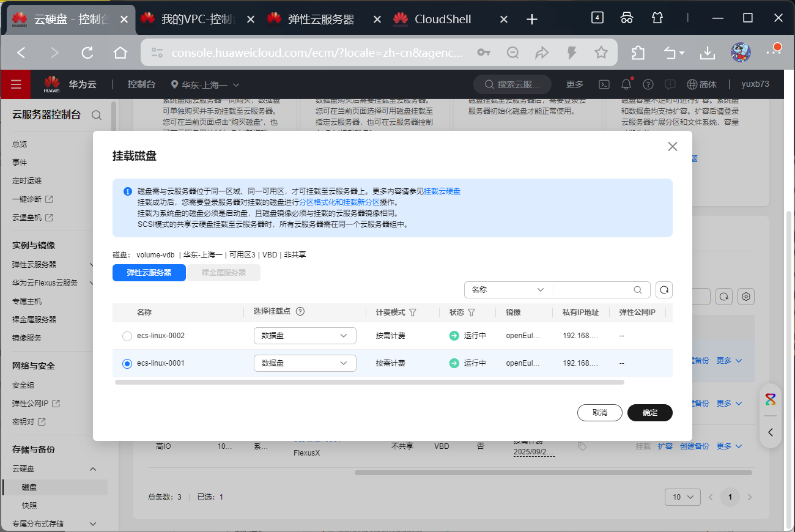The height and width of the screenshot is (532, 795).
Task: Switch to 弹性云服务器 browser tab
Action: click(x=324, y=19)
